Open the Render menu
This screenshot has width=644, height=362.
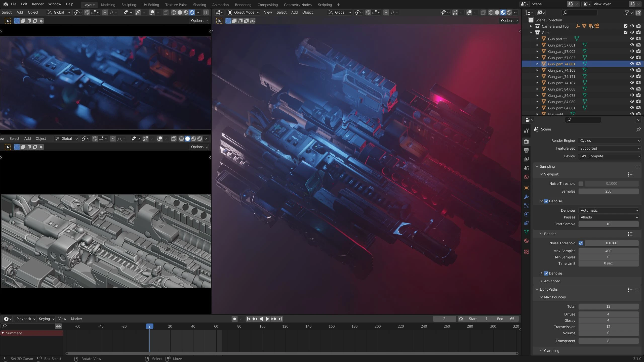(x=38, y=4)
